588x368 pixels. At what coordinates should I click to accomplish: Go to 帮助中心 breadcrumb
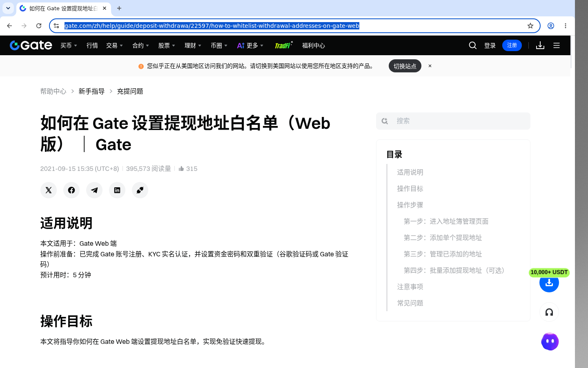pyautogui.click(x=53, y=91)
